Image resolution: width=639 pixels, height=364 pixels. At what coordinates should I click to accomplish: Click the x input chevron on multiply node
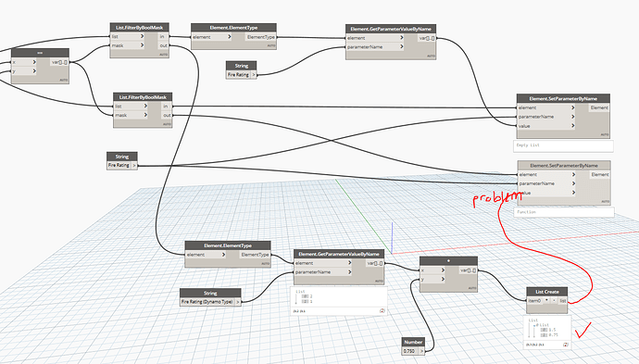(x=443, y=270)
